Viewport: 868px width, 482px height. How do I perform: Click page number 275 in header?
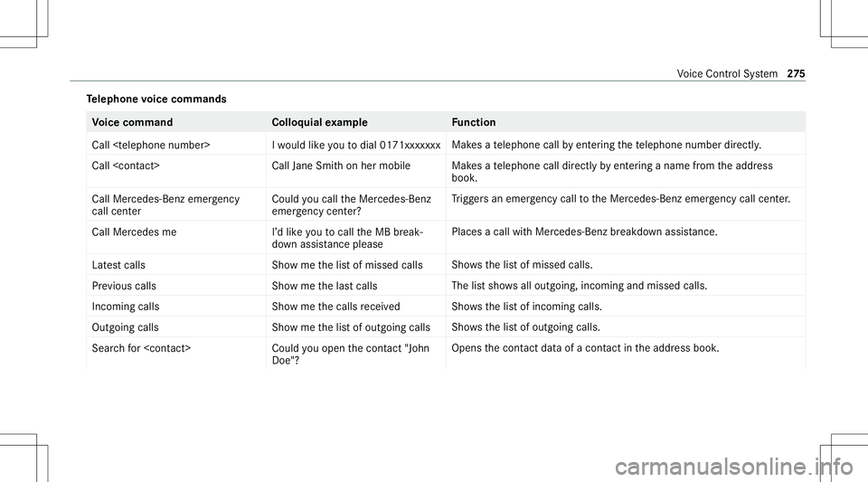[x=796, y=73]
